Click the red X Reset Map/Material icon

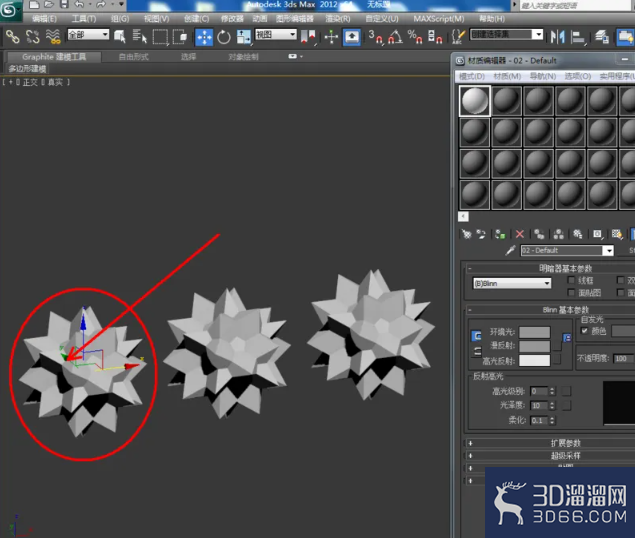(520, 234)
